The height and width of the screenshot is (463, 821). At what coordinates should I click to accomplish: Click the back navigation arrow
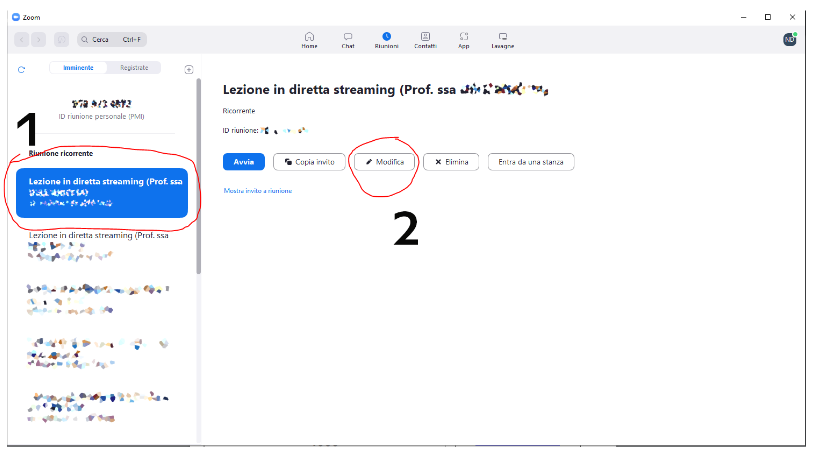point(21,39)
